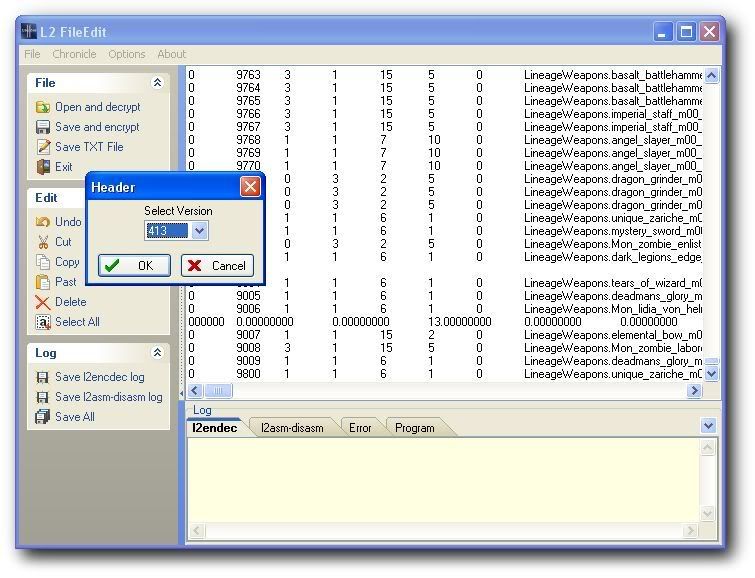Click Open and decrypt label
Image resolution: width=755 pixels, height=578 pixels.
coord(98,107)
